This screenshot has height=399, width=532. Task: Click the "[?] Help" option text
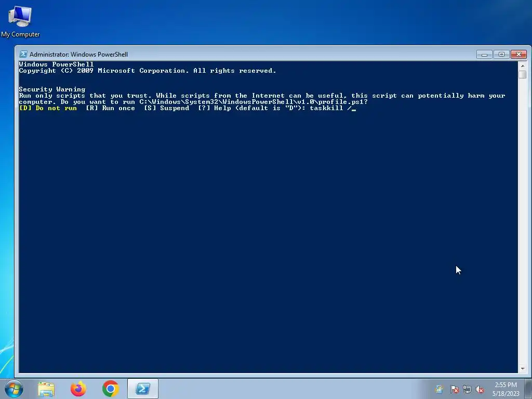215,108
